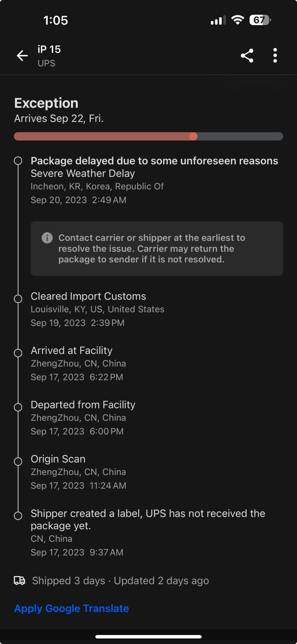Screen dimensions: 297x644
Task: Select the Cleared Import Customs timeline marker
Action: pos(18,298)
